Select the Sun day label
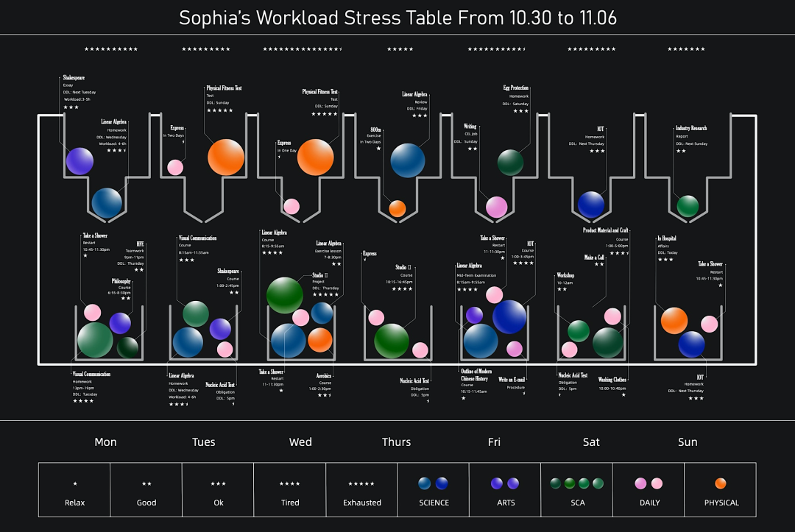795x532 pixels. (x=688, y=442)
